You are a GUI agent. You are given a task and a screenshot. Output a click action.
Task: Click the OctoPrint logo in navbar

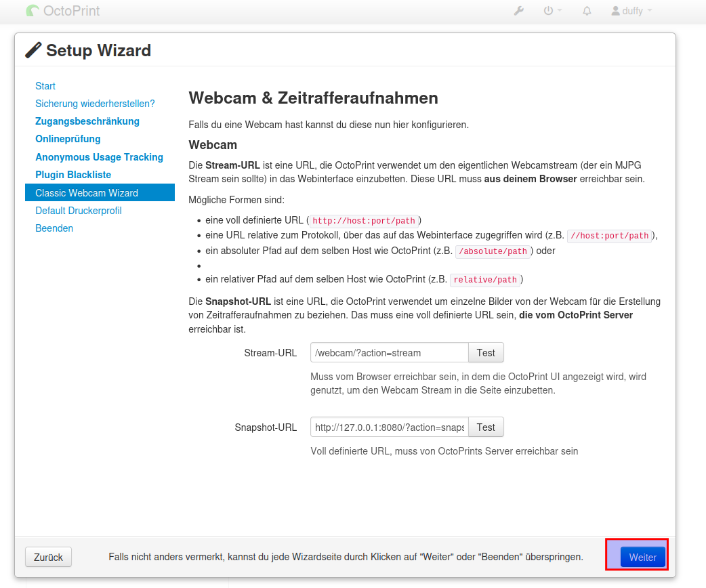[62, 11]
